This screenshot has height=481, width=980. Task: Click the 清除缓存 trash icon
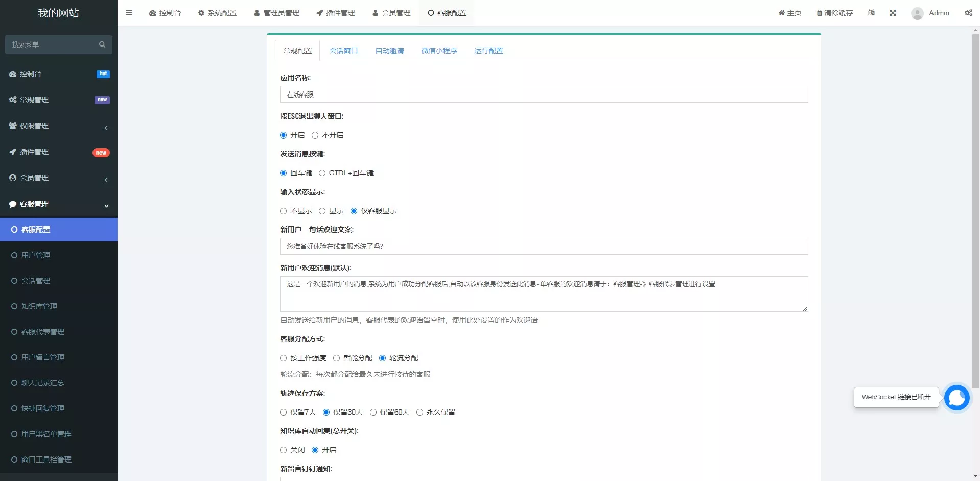[x=819, y=13]
